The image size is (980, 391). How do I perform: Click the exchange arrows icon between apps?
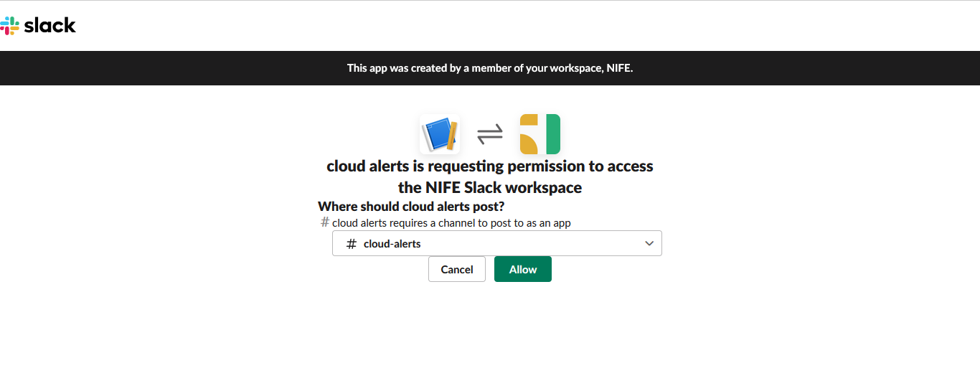pyautogui.click(x=490, y=134)
